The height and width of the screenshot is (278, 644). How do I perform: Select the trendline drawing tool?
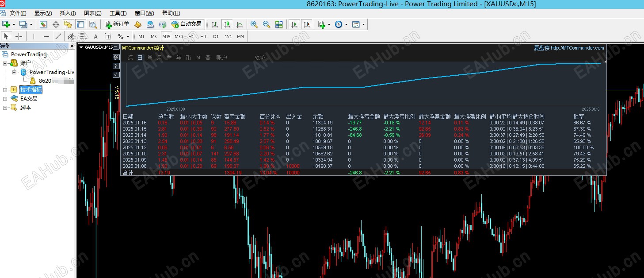tap(58, 36)
